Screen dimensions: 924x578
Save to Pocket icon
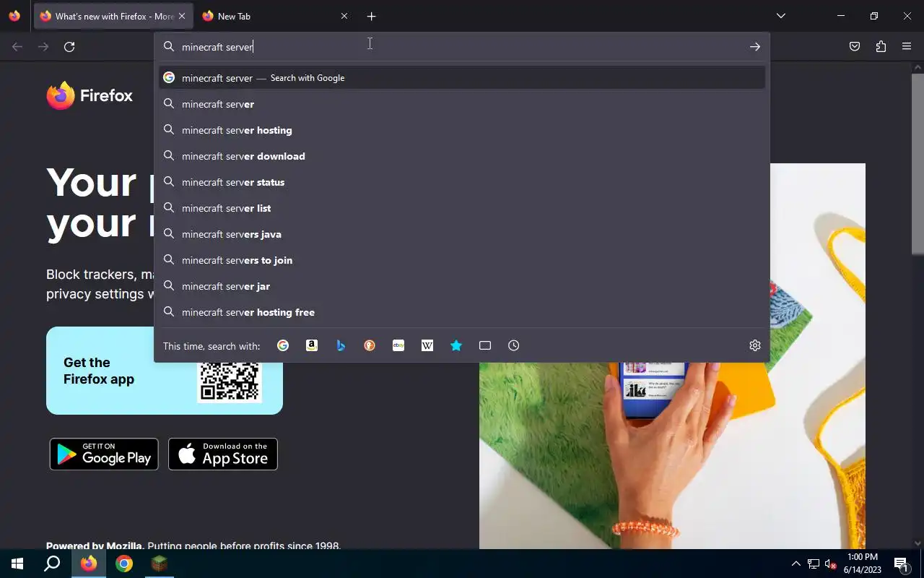(x=855, y=47)
